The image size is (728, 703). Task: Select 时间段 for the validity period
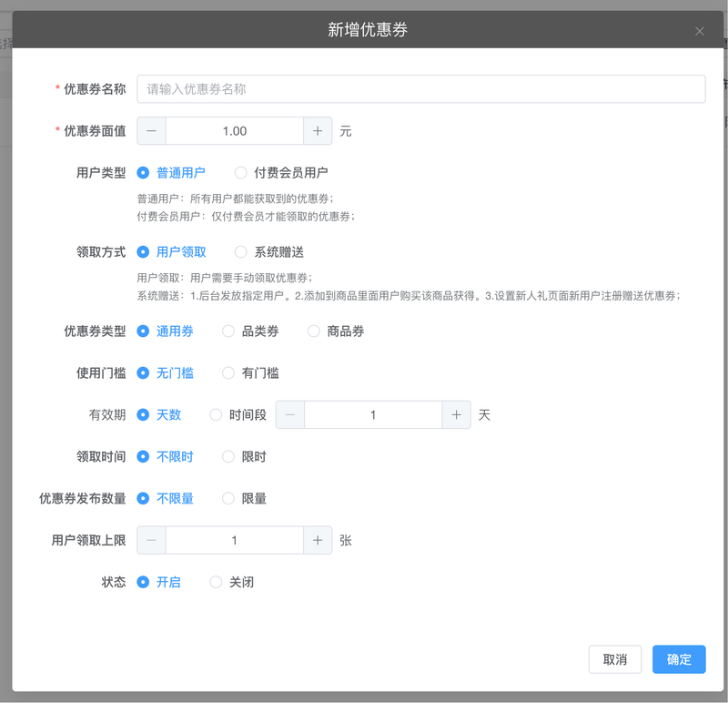click(x=238, y=415)
